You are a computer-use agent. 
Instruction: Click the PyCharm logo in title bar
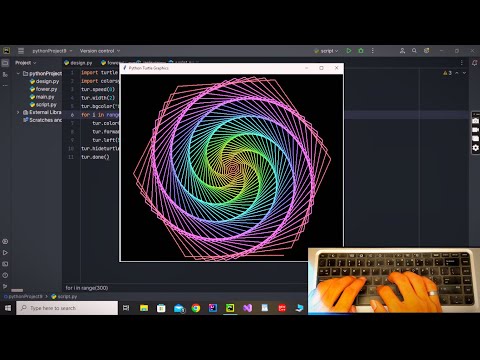click(7, 51)
